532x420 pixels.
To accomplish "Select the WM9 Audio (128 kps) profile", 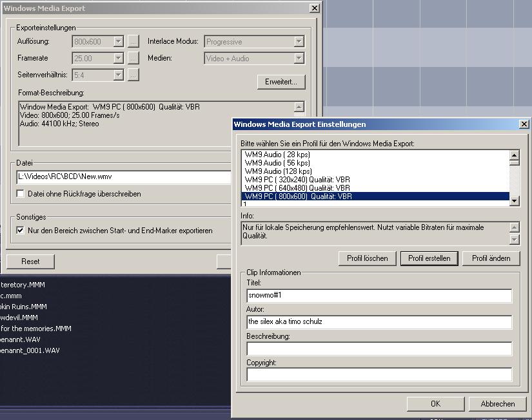I will point(375,171).
